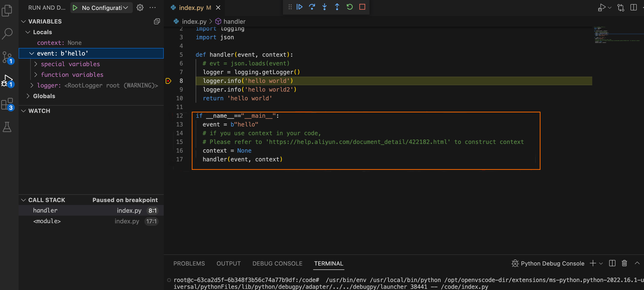Resume program execution in the debug toolbar

299,7
